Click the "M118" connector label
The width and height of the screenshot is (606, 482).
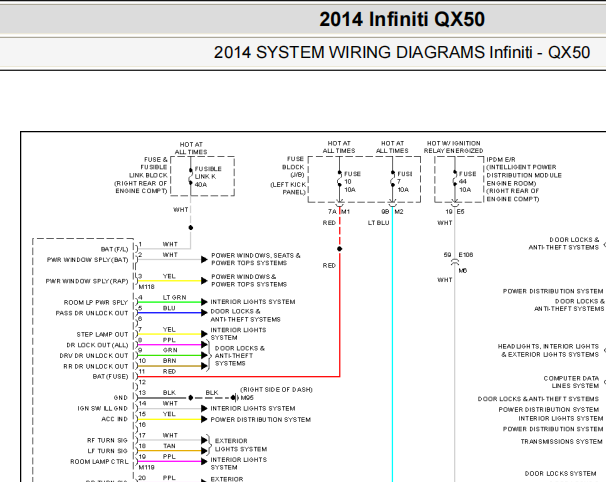146,287
